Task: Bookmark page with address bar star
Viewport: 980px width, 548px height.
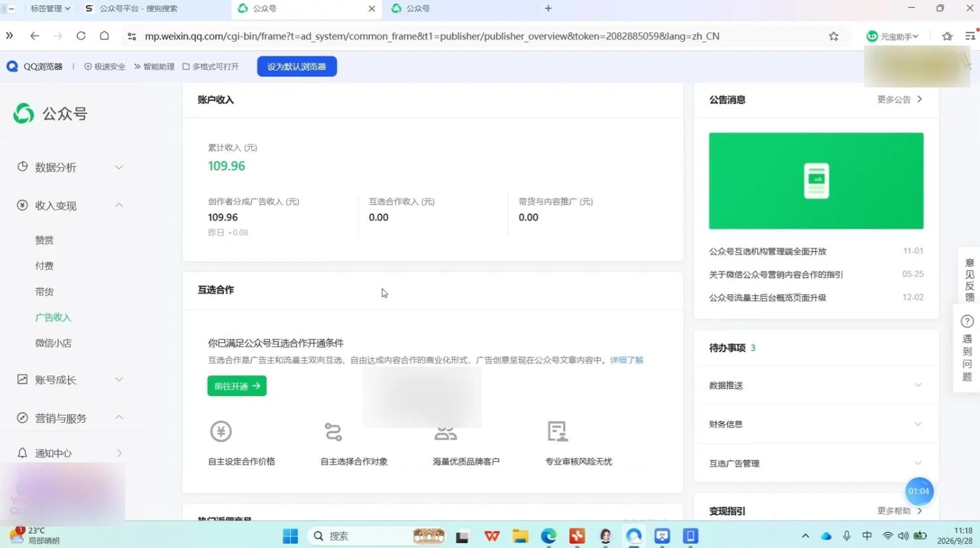Action: coord(833,36)
